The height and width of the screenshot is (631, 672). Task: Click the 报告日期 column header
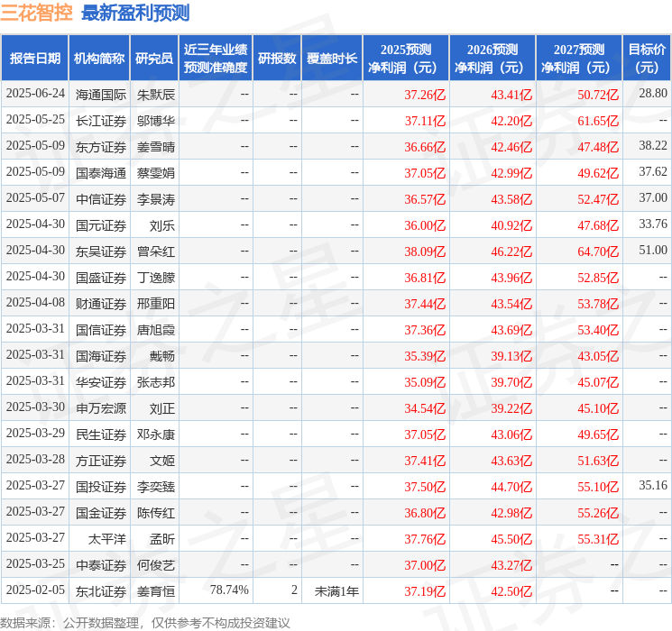(x=34, y=59)
